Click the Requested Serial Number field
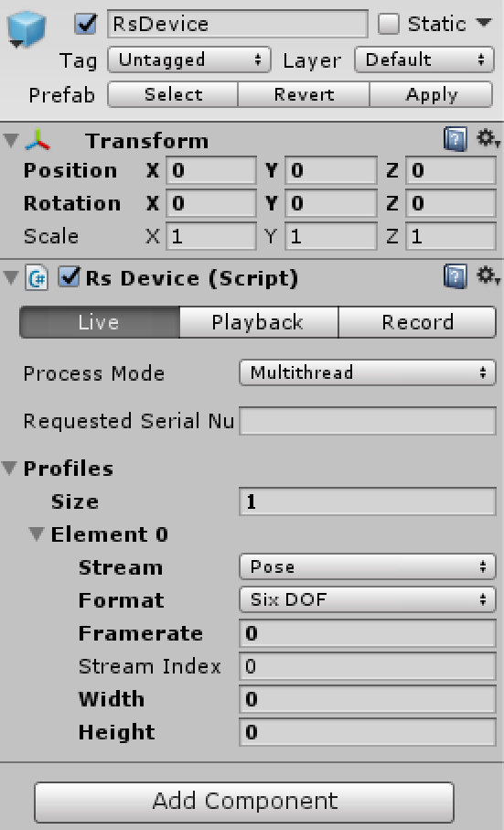The image size is (504, 830). (368, 421)
